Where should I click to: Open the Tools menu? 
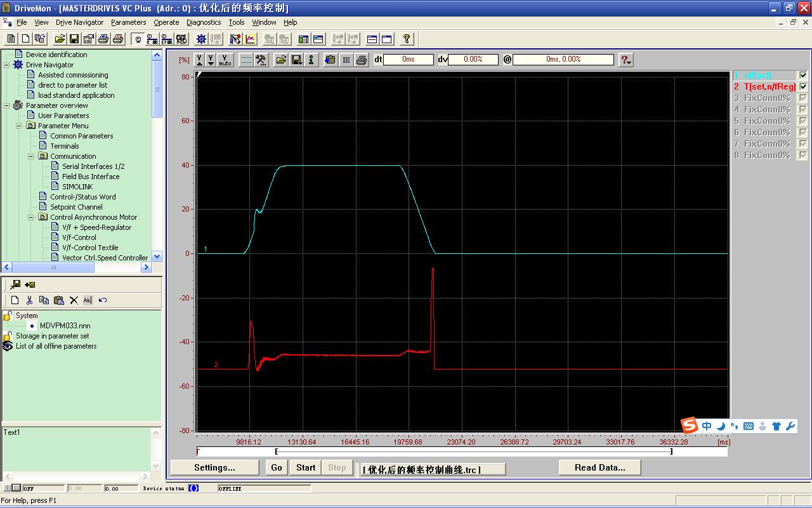[x=237, y=22]
